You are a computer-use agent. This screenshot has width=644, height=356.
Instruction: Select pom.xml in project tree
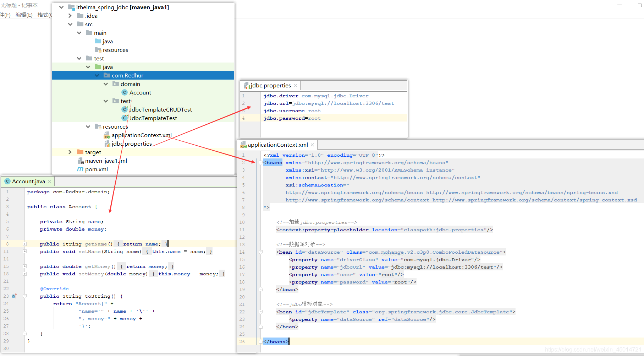[x=97, y=169]
